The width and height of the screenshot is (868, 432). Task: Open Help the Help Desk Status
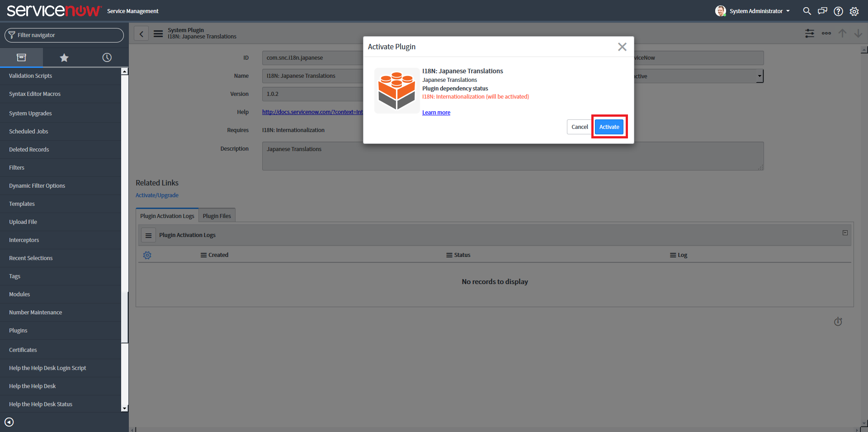coord(41,404)
